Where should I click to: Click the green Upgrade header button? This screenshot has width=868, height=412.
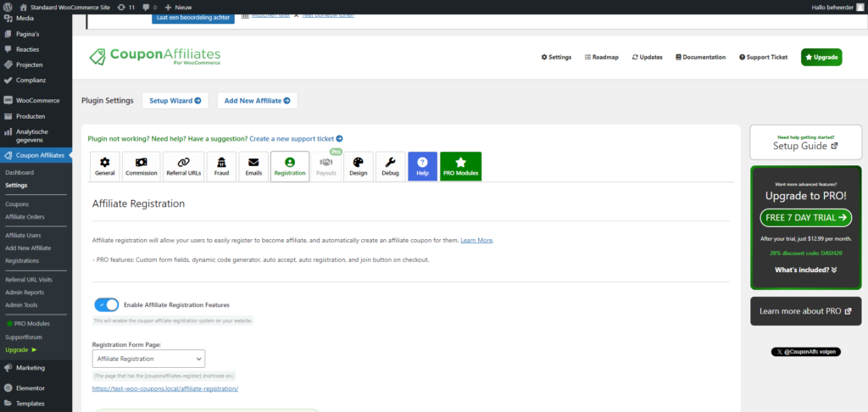(x=821, y=57)
